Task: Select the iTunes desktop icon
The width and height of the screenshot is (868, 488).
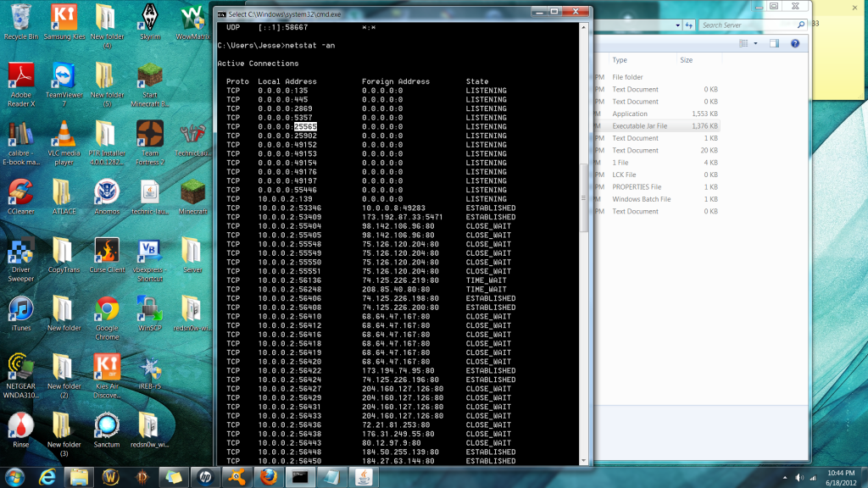Action: click(21, 313)
